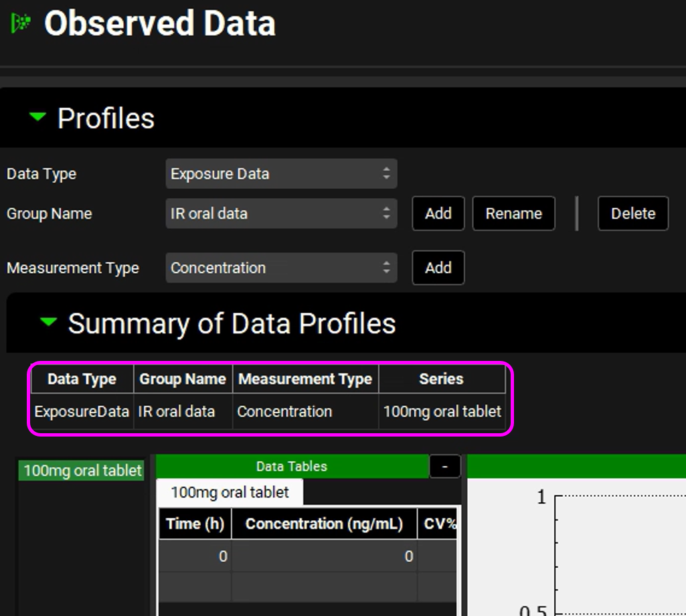This screenshot has width=686, height=616.
Task: Select 100mg oral tablet in series list
Action: click(82, 471)
